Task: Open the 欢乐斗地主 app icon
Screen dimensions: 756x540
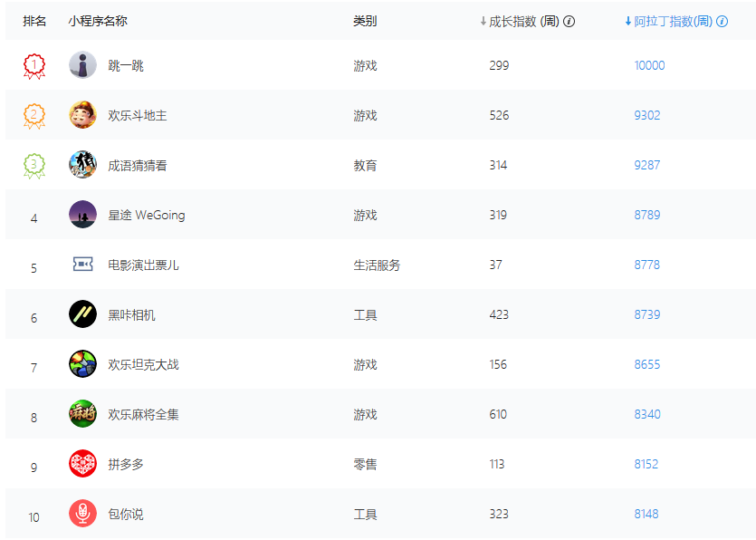Action: [82, 115]
